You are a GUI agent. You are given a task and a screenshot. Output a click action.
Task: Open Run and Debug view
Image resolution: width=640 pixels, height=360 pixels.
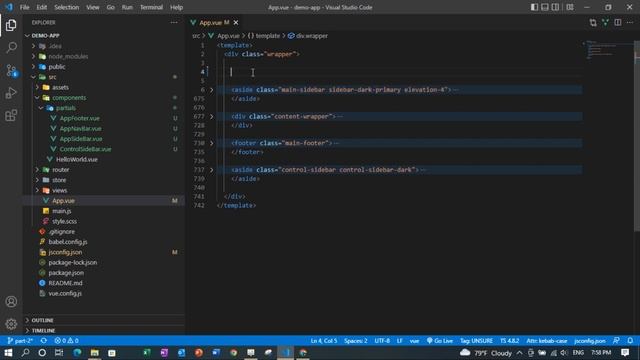(x=11, y=93)
